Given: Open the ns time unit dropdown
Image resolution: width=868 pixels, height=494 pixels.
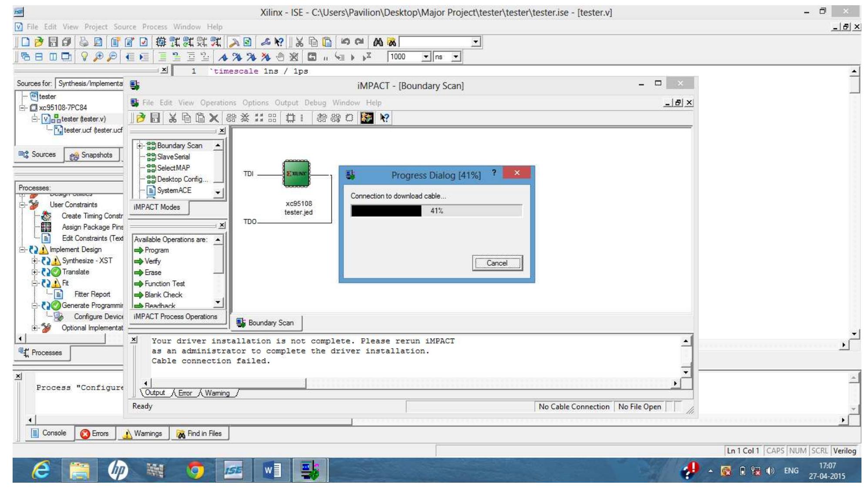Looking at the screenshot, I should [x=456, y=57].
